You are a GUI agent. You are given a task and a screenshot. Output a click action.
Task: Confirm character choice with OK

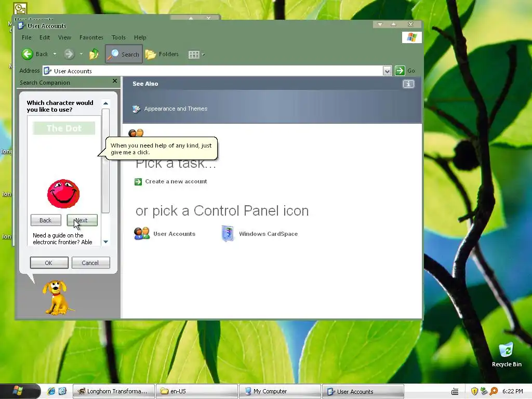49,263
